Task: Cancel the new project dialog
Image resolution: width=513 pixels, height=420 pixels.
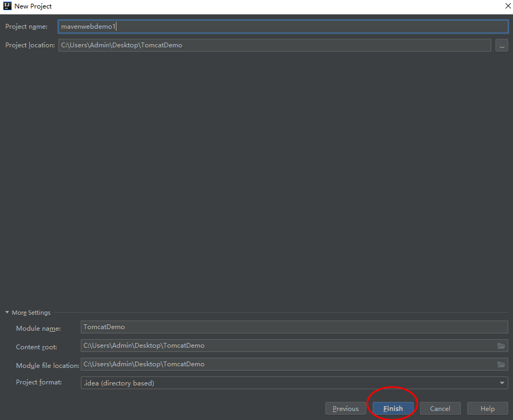Action: pyautogui.click(x=440, y=408)
